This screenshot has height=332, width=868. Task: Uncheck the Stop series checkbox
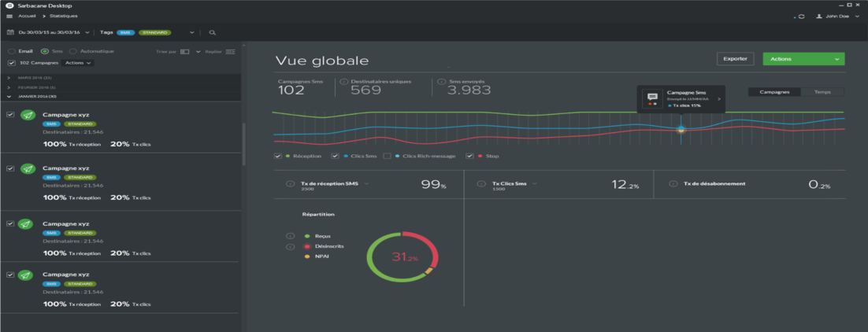click(x=470, y=157)
